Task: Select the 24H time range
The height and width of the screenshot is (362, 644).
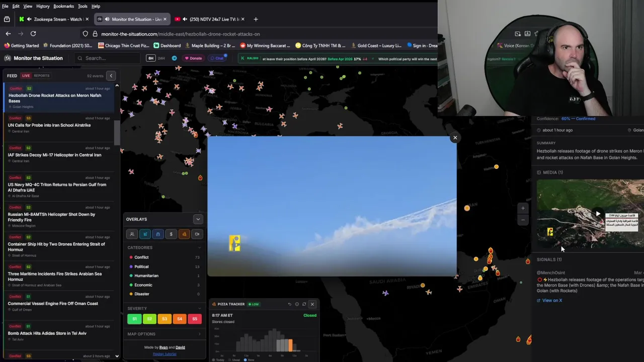Action: tap(161, 58)
